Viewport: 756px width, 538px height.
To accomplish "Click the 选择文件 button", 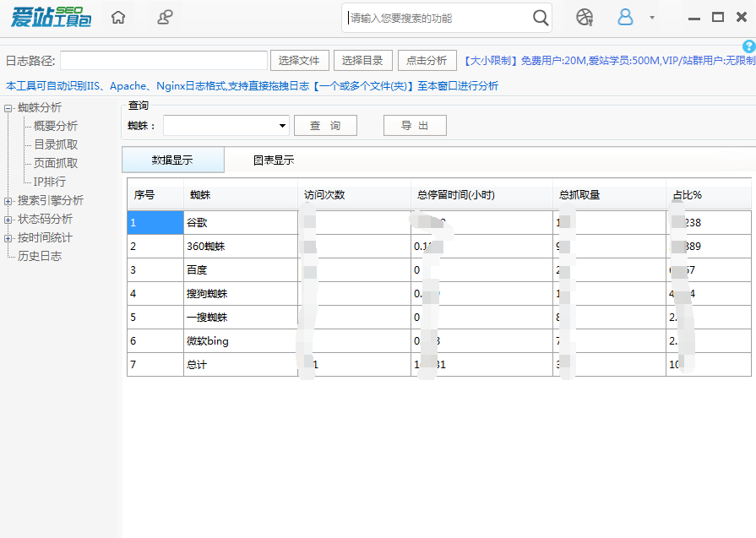I will 299,61.
